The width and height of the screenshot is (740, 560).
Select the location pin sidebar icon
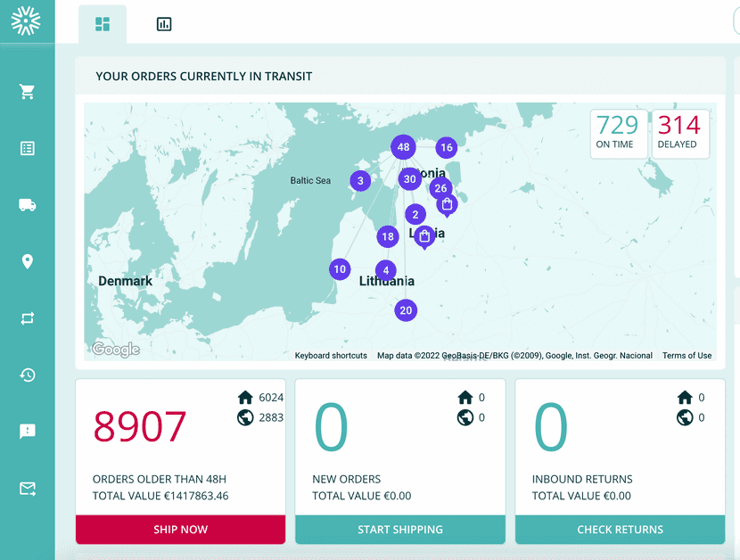(28, 261)
